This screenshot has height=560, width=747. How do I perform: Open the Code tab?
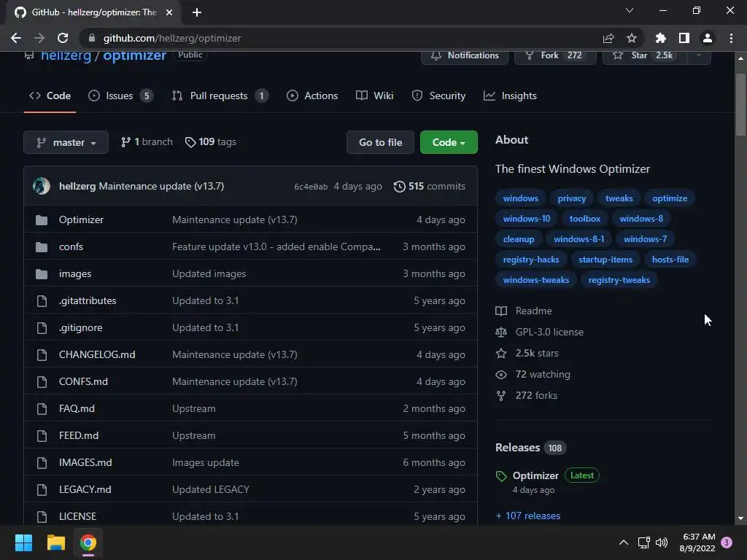(50, 96)
